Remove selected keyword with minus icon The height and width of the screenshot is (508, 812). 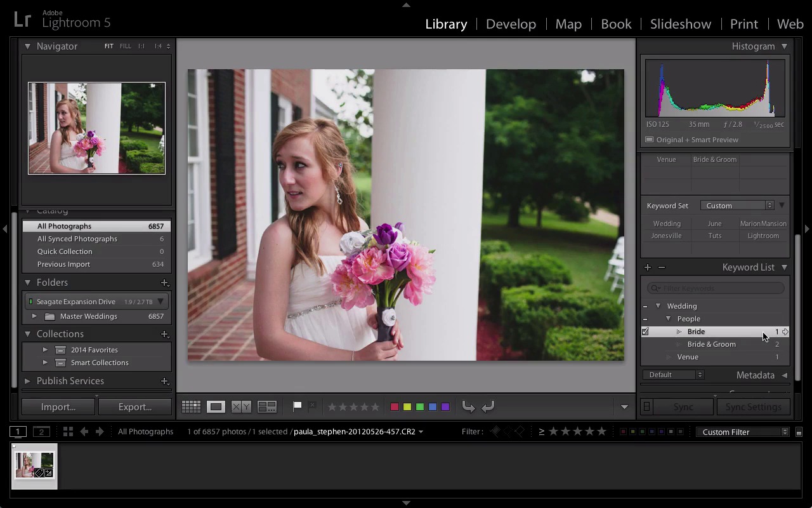pos(661,267)
